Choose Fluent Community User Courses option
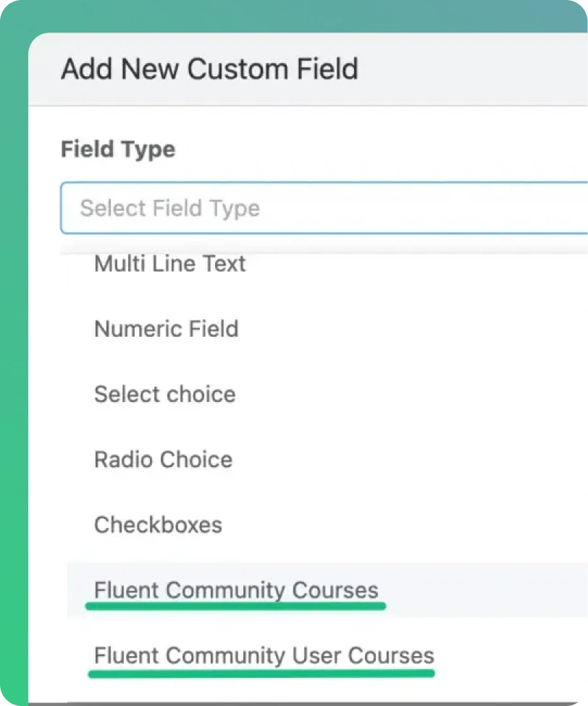 click(264, 655)
